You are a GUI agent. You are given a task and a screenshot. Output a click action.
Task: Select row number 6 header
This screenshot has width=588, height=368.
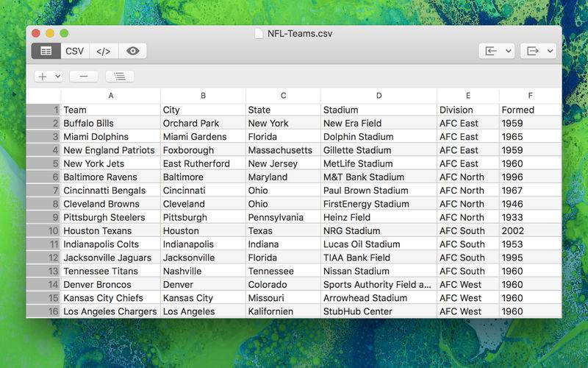[43, 177]
